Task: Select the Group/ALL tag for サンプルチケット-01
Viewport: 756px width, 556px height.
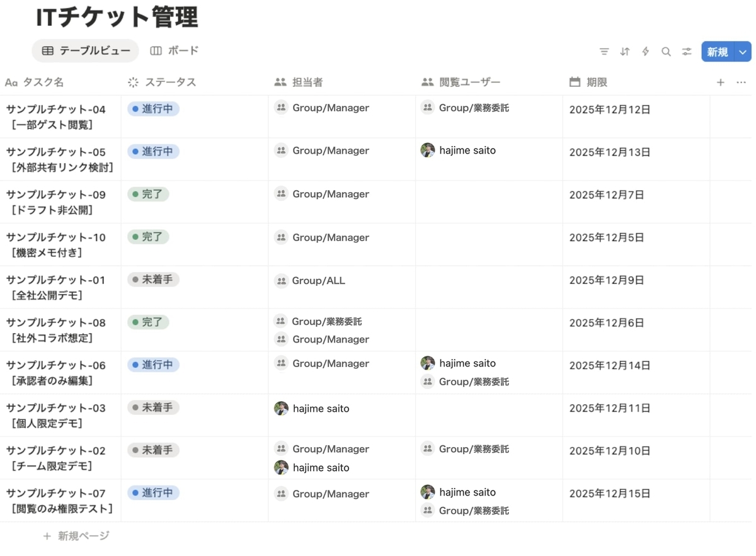Action: [310, 281]
